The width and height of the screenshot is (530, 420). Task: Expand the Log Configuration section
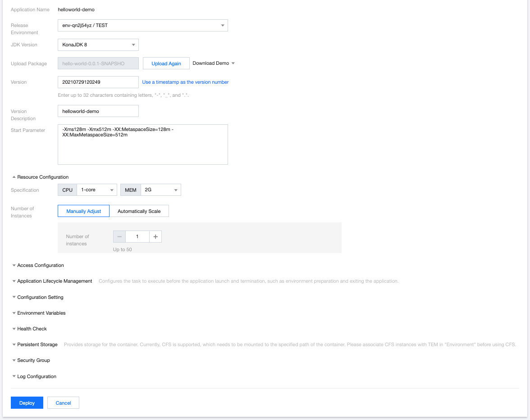[34, 376]
